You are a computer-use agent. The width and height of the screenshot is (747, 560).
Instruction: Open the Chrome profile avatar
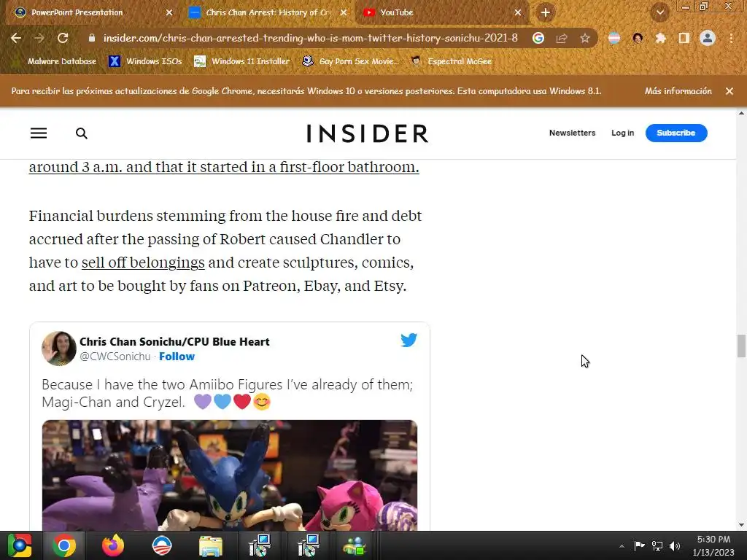click(708, 38)
